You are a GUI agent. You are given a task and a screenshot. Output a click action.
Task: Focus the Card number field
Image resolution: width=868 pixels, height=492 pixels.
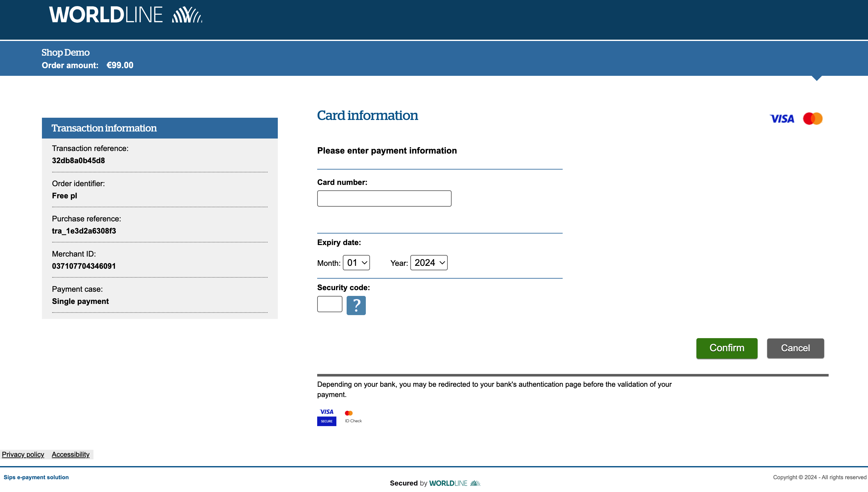(x=384, y=198)
